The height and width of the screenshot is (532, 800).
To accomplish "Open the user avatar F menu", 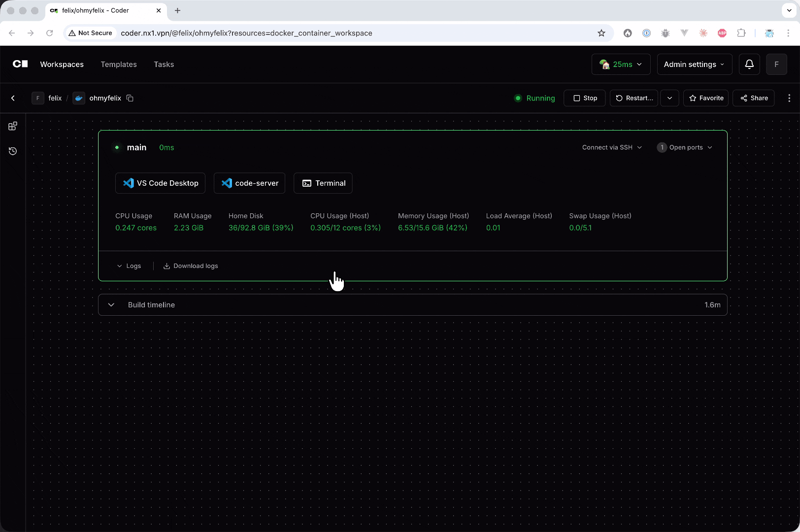I will 776,64.
